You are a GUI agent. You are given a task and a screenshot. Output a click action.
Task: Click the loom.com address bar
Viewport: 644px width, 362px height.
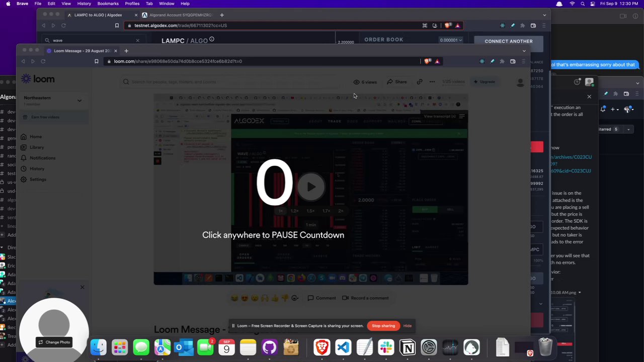(262, 61)
